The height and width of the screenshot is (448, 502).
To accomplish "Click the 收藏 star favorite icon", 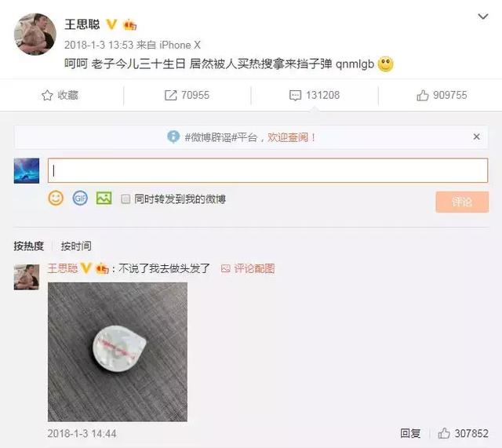I will [x=47, y=95].
